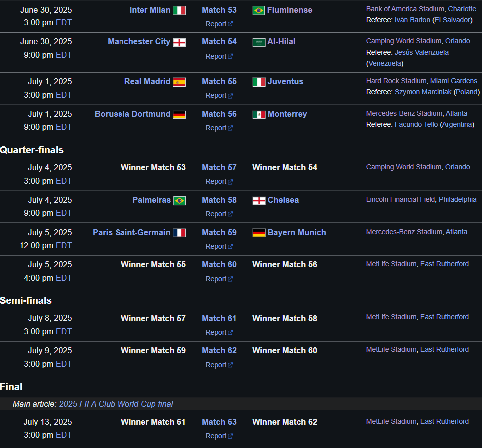Open the Inter Milan team link

pos(150,10)
